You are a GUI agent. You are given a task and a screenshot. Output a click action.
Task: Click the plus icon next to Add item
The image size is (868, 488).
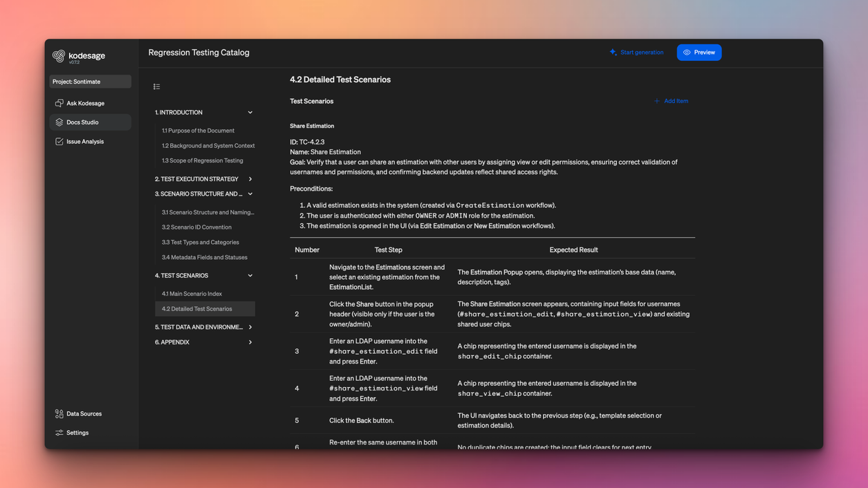coord(657,101)
